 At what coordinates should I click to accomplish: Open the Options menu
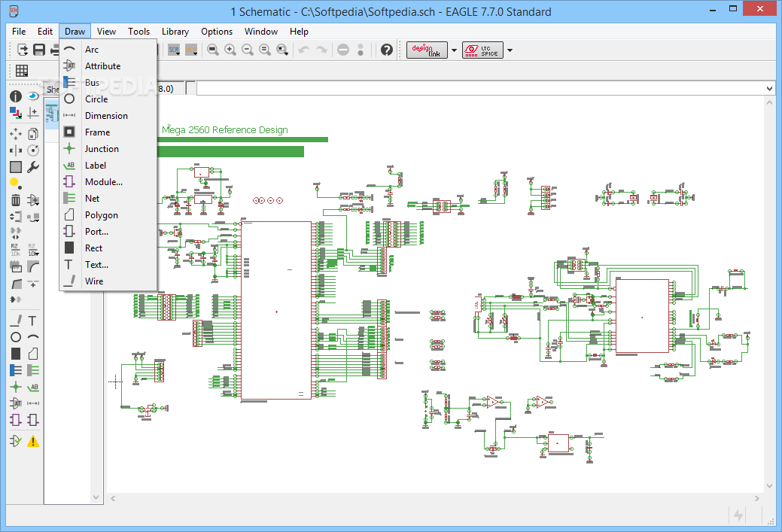click(217, 32)
